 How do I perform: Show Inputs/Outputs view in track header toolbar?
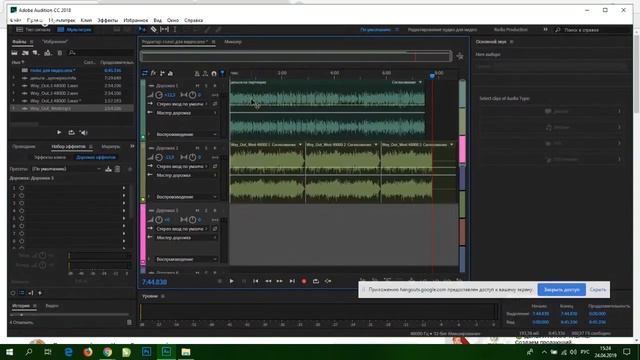click(144, 73)
